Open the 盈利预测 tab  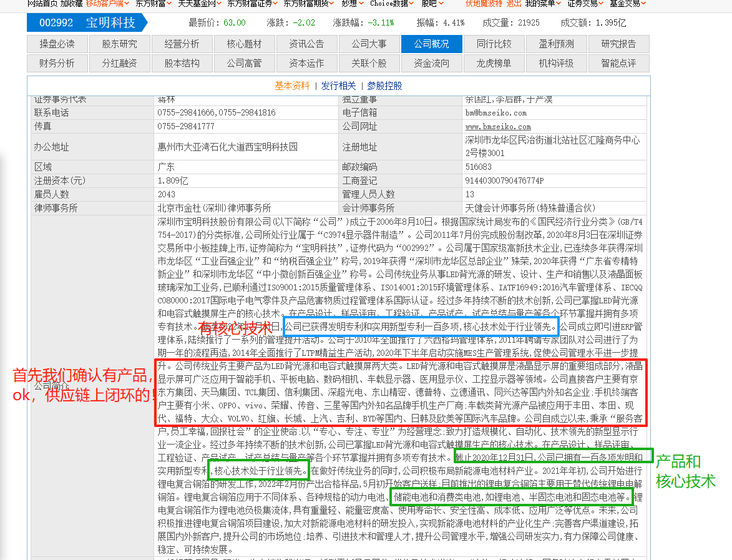[557, 44]
